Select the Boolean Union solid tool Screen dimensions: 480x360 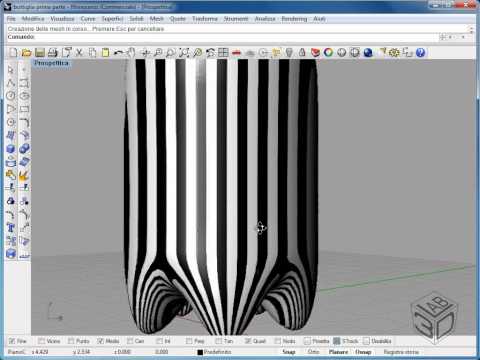pos(24,148)
